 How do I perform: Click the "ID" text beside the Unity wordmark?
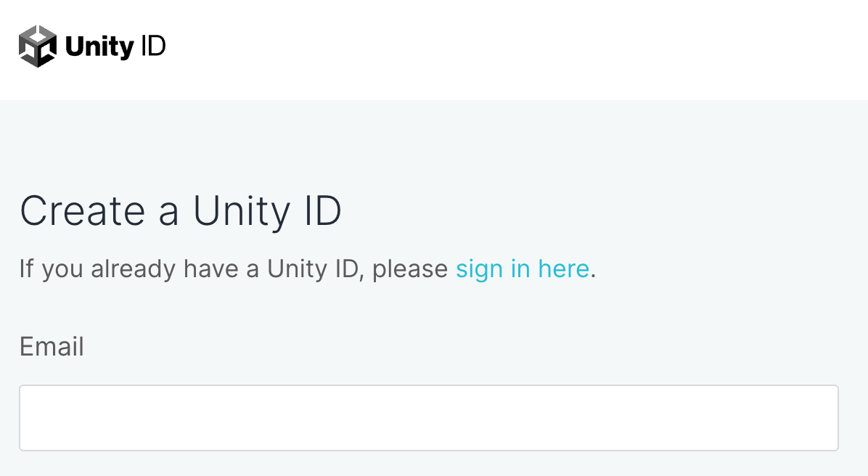153,47
